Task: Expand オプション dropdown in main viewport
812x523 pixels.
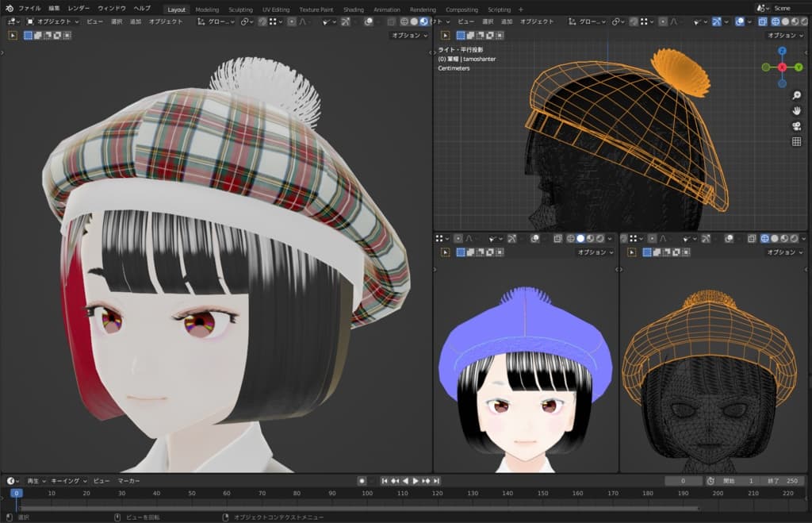Action: click(x=409, y=36)
